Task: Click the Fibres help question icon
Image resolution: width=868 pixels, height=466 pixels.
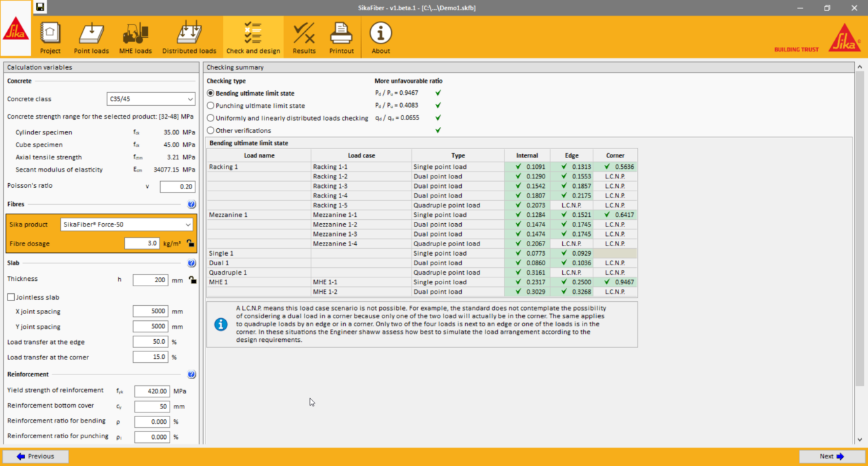Action: pos(191,204)
